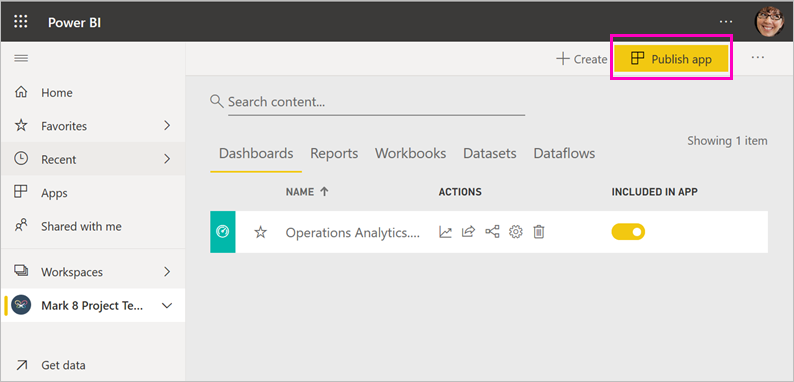Click the Power BI title text
This screenshot has width=794, height=382.
[x=74, y=23]
